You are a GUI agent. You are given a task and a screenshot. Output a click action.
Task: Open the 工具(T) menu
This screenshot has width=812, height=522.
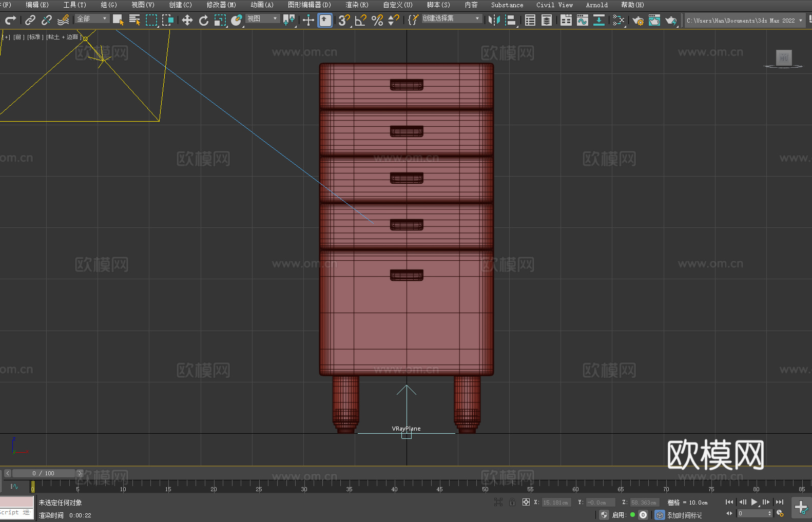pyautogui.click(x=74, y=5)
